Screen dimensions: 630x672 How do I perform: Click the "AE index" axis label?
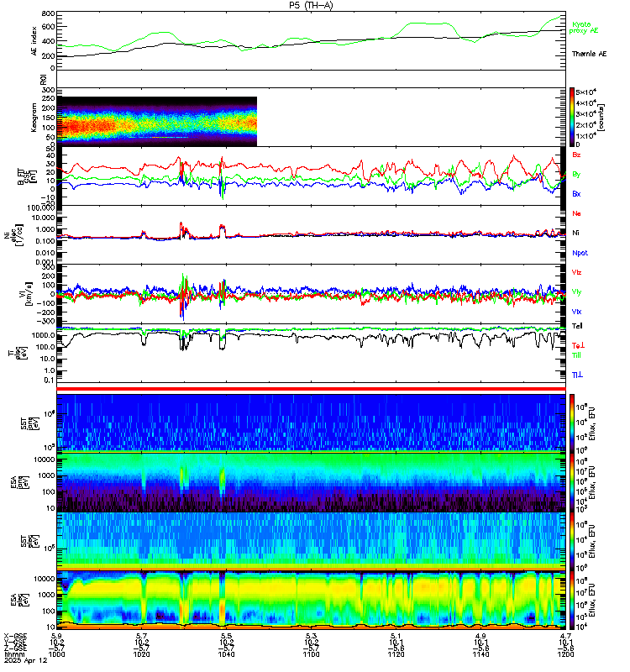(34, 39)
